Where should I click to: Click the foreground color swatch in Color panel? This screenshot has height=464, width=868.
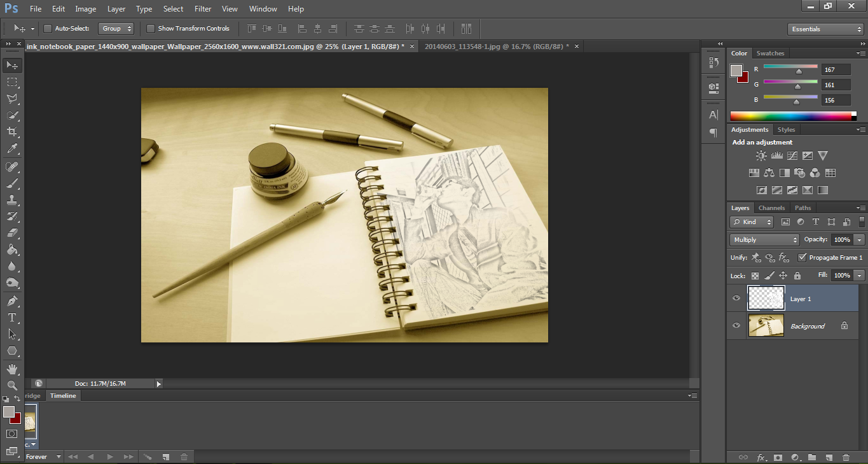pos(736,71)
